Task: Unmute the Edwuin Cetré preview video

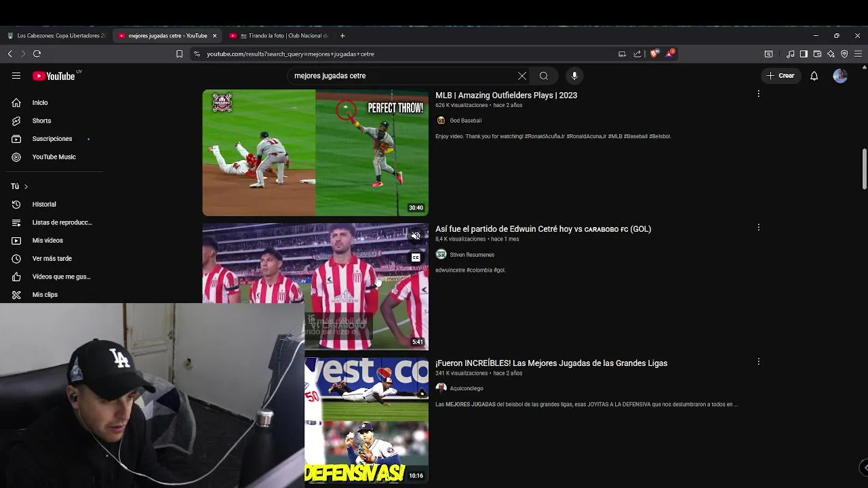Action: (x=416, y=236)
